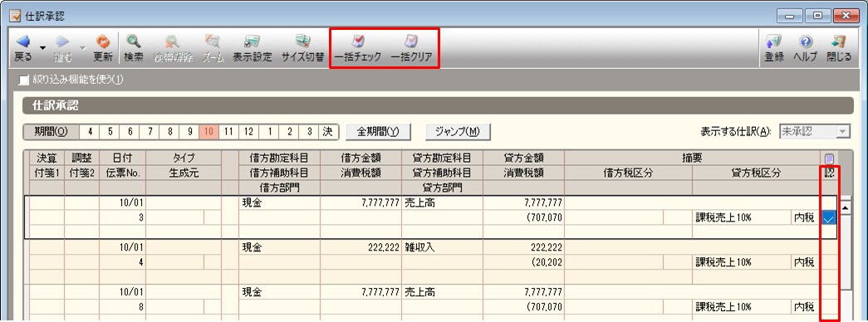Click the 閉じる close toolbar icon
868x322 pixels.
tap(839, 41)
